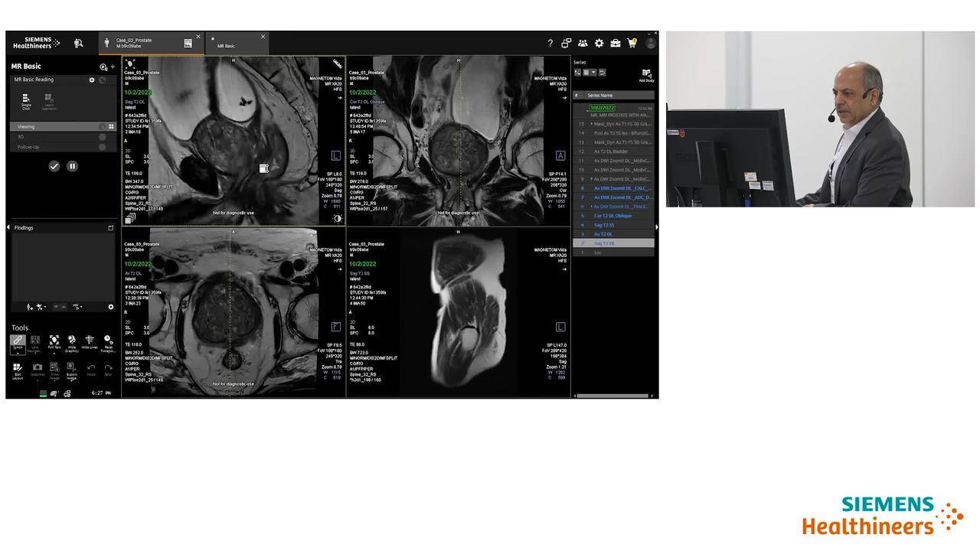
Task: Select series 14 Post Ax T2 SS Iso
Action: pos(614,133)
